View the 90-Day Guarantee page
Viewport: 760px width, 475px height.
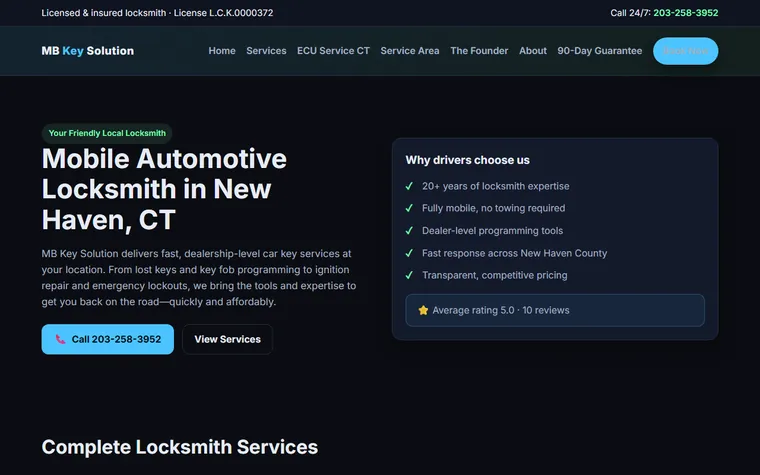point(600,51)
